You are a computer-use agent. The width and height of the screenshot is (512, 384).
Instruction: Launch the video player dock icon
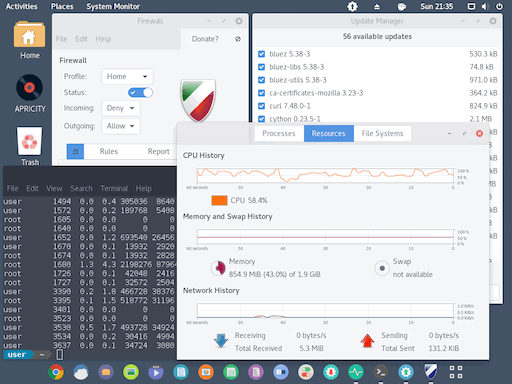click(156, 372)
